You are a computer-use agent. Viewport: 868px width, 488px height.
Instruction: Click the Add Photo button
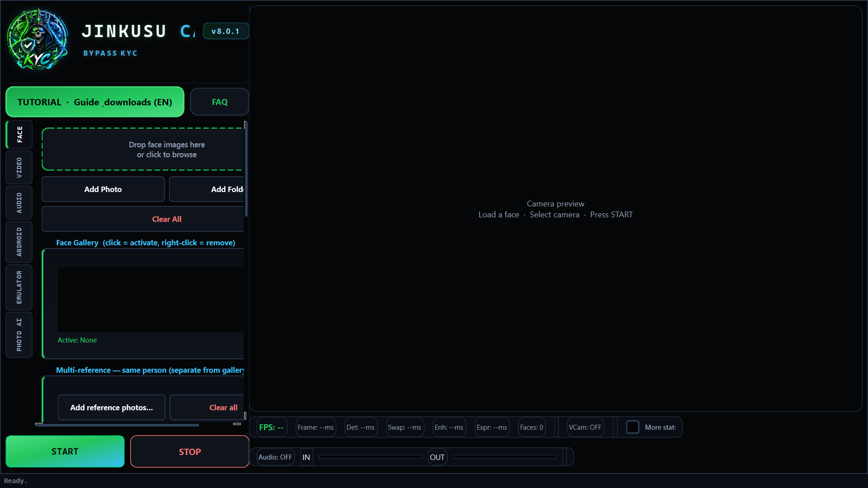[x=103, y=189]
